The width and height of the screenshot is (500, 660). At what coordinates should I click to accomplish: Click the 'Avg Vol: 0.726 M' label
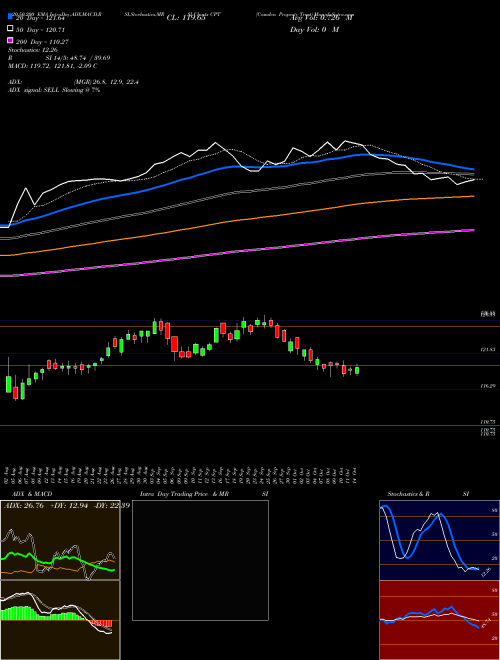322,18
